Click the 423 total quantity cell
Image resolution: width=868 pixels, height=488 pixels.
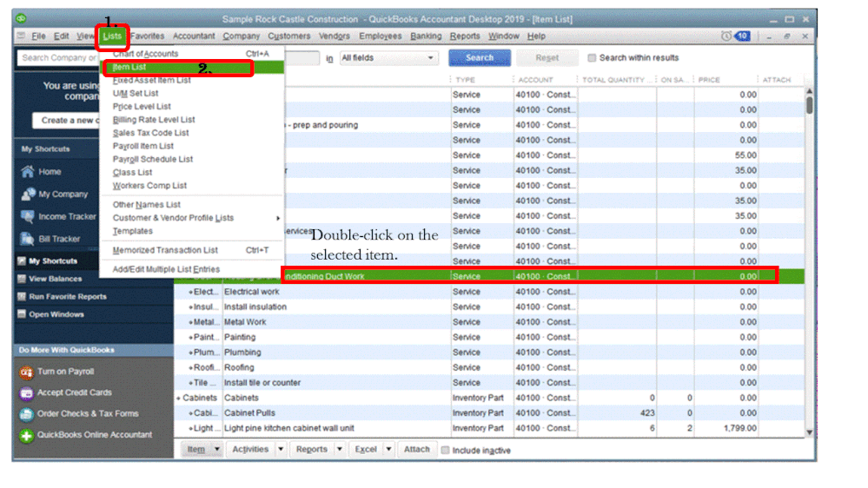[x=617, y=412]
